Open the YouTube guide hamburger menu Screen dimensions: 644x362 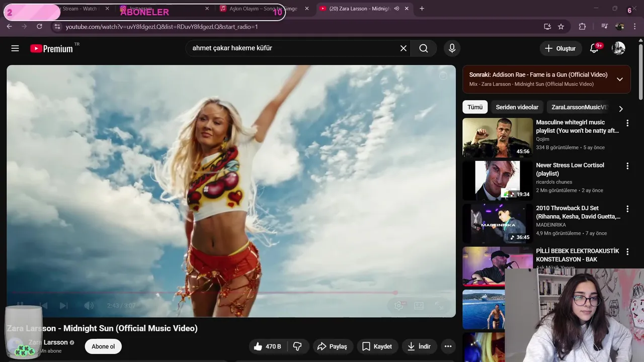click(x=15, y=48)
